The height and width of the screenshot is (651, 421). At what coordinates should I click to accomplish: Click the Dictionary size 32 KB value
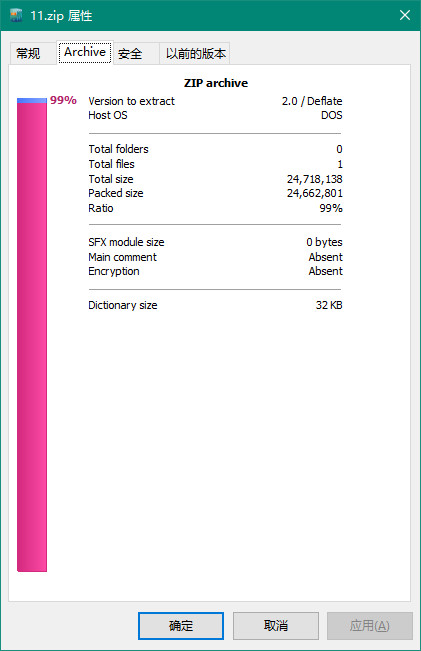(x=329, y=305)
